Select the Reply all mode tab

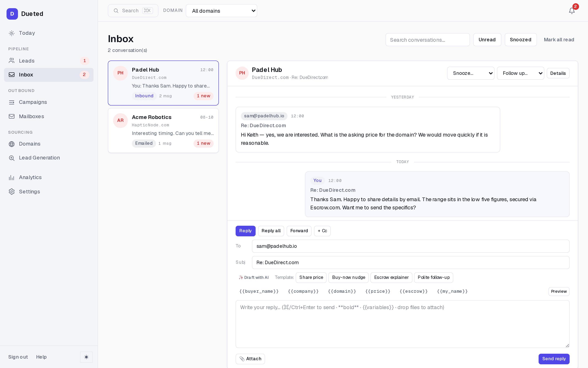[x=271, y=231]
